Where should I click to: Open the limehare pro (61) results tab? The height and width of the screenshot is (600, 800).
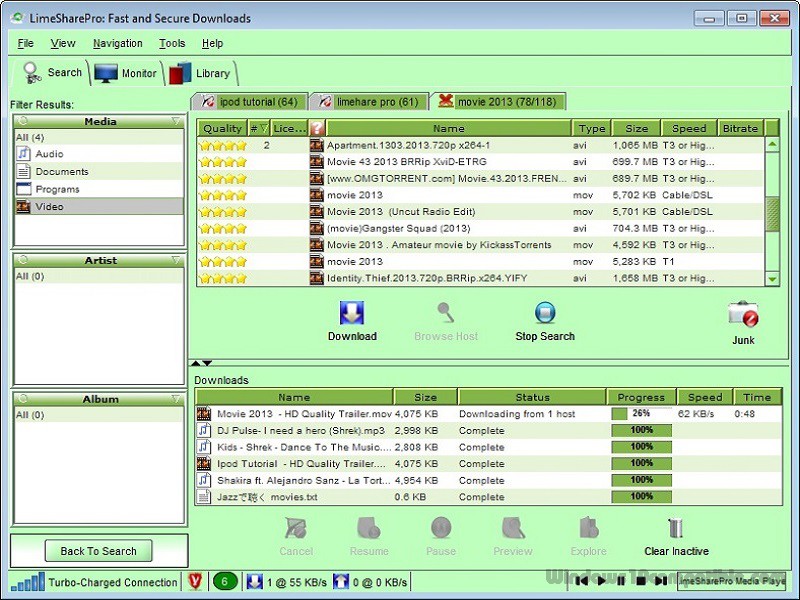point(368,102)
